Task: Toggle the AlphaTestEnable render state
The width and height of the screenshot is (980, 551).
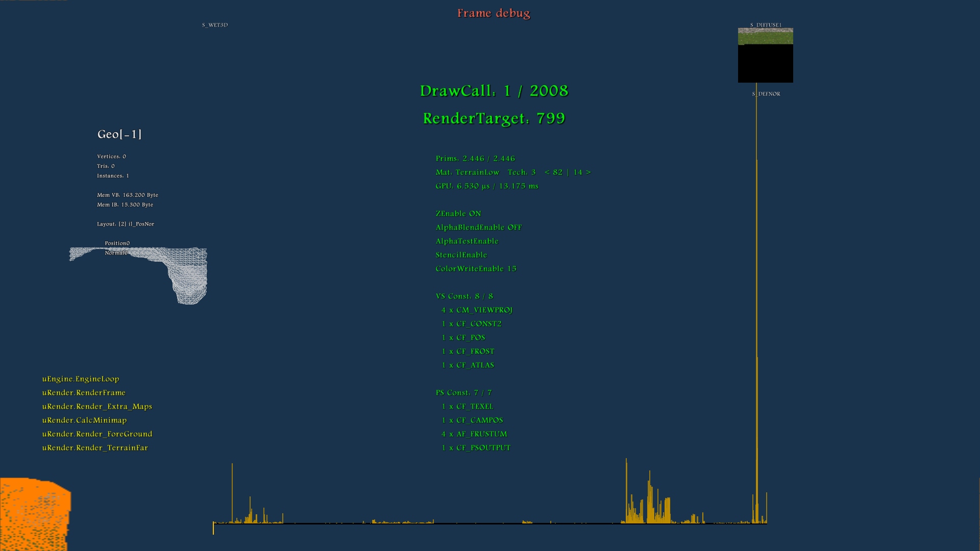Action: click(x=467, y=241)
